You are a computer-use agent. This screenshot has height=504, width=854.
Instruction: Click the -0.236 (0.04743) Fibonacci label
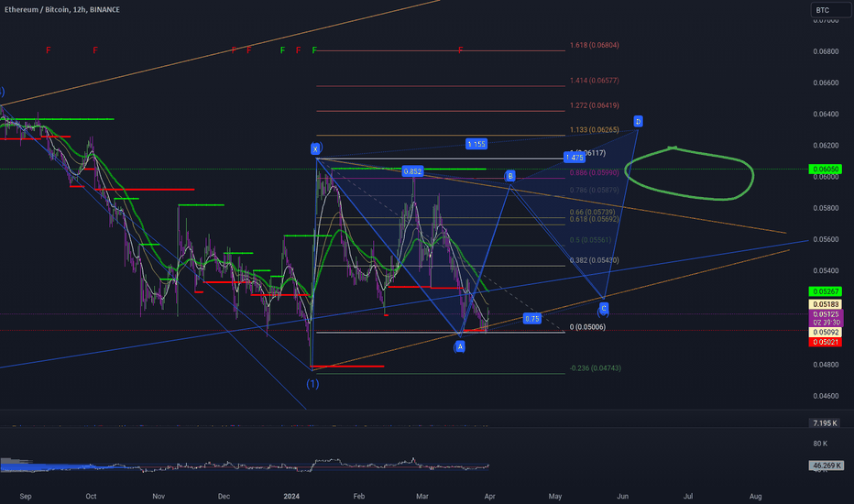(596, 368)
